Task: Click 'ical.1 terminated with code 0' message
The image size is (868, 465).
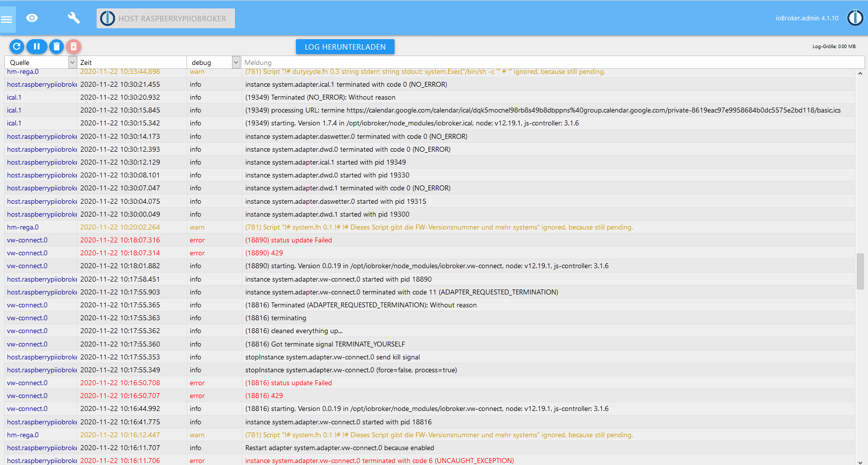Action: click(346, 84)
